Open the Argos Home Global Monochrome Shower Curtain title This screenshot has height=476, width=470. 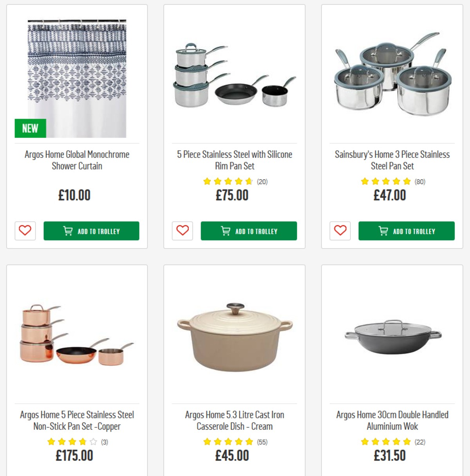(x=76, y=160)
